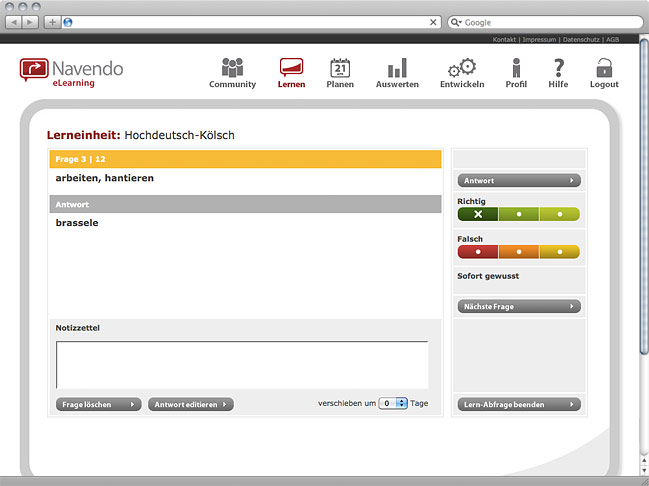649x486 pixels.
Task: Click Lern-Abfrage beenden button
Action: [519, 404]
